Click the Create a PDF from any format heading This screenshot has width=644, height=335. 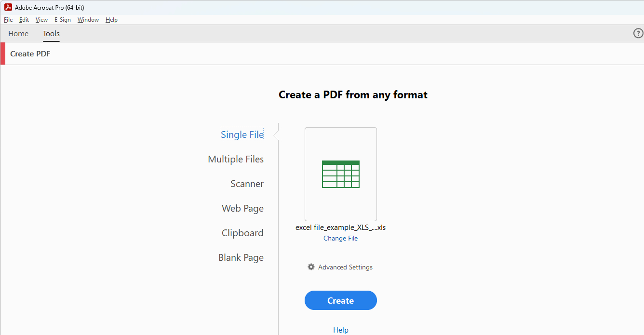[353, 95]
